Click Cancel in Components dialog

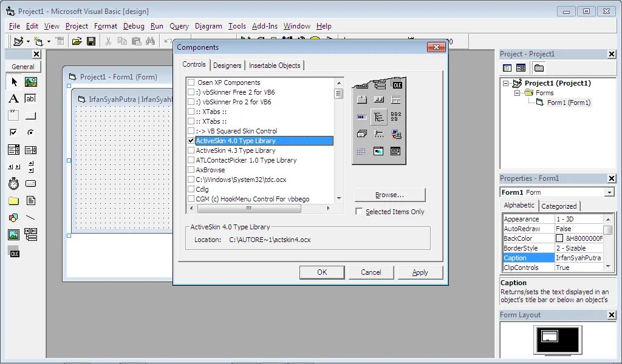(x=371, y=272)
